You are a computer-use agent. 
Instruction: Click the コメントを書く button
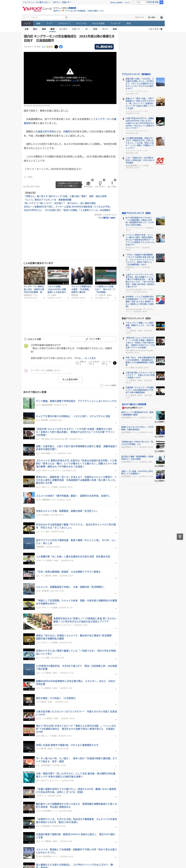coord(93,339)
